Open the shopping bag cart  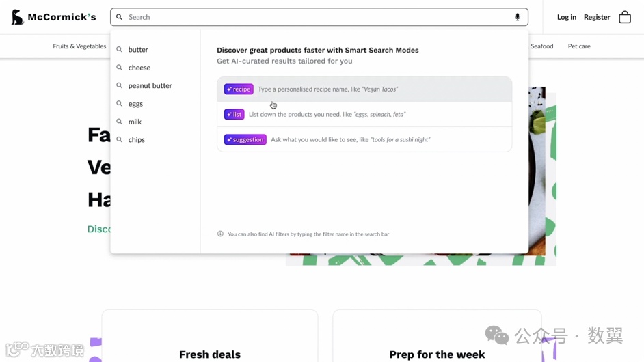tap(625, 17)
